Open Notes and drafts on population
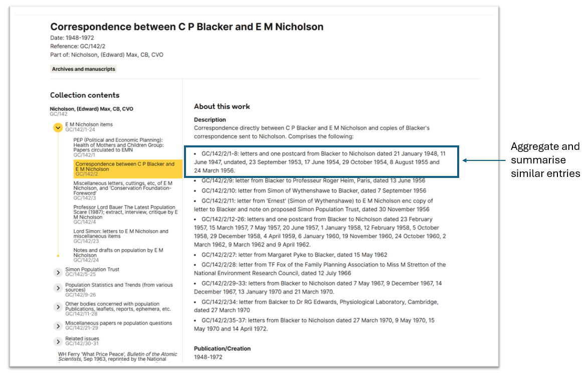 (x=118, y=253)
